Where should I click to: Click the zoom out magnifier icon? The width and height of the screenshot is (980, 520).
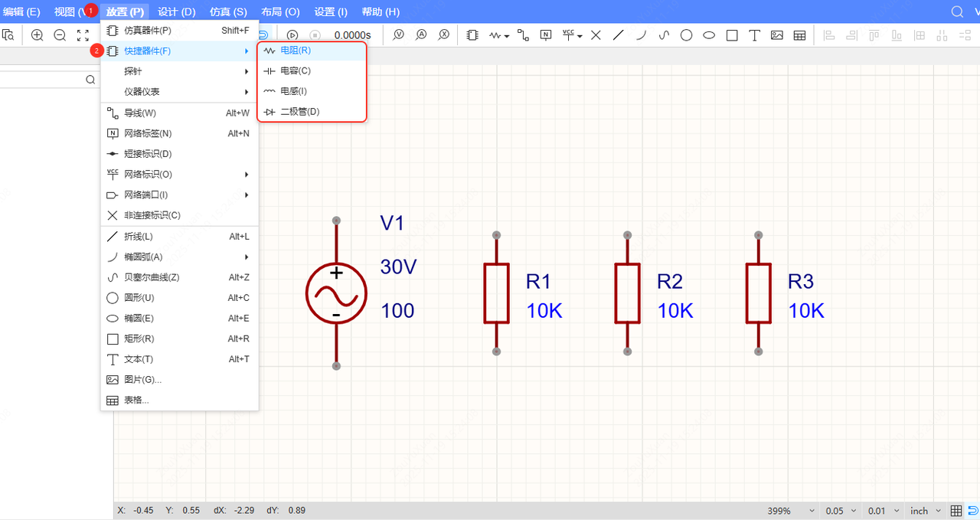click(60, 35)
